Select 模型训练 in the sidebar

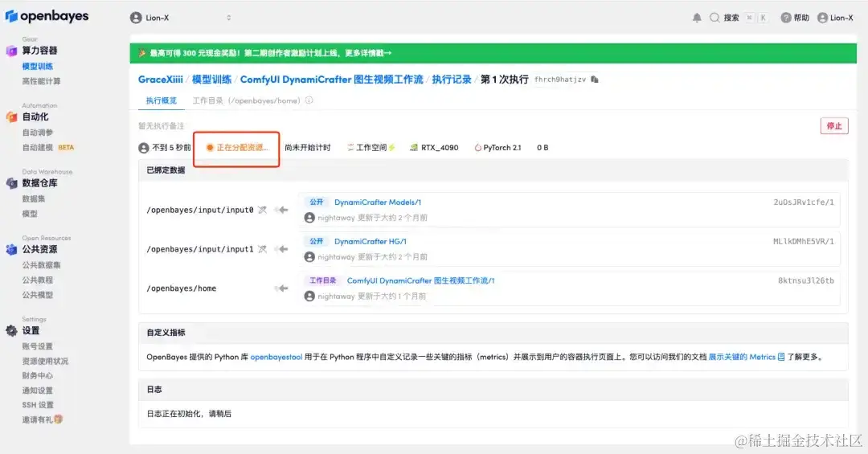pos(38,67)
